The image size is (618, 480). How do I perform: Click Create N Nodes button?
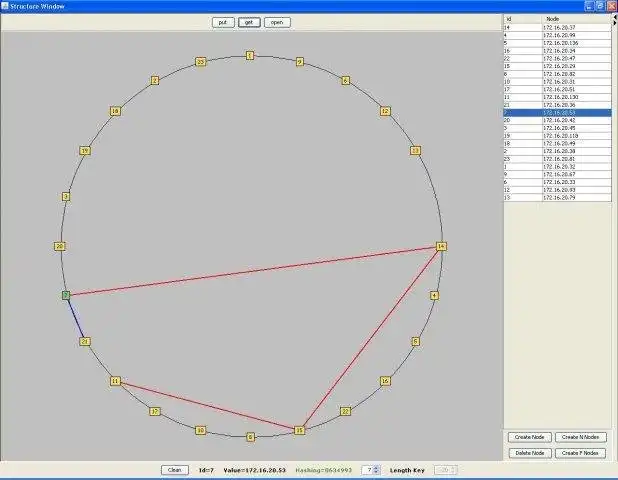click(x=582, y=437)
